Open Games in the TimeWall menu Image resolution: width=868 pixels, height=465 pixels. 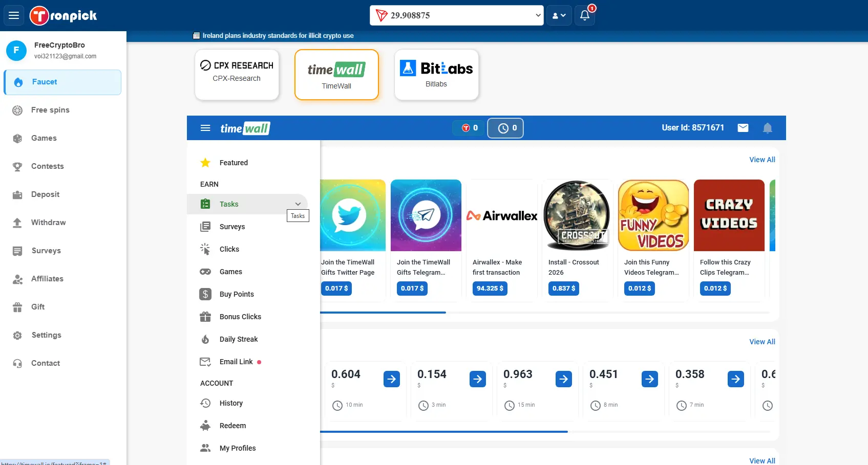pyautogui.click(x=247, y=272)
